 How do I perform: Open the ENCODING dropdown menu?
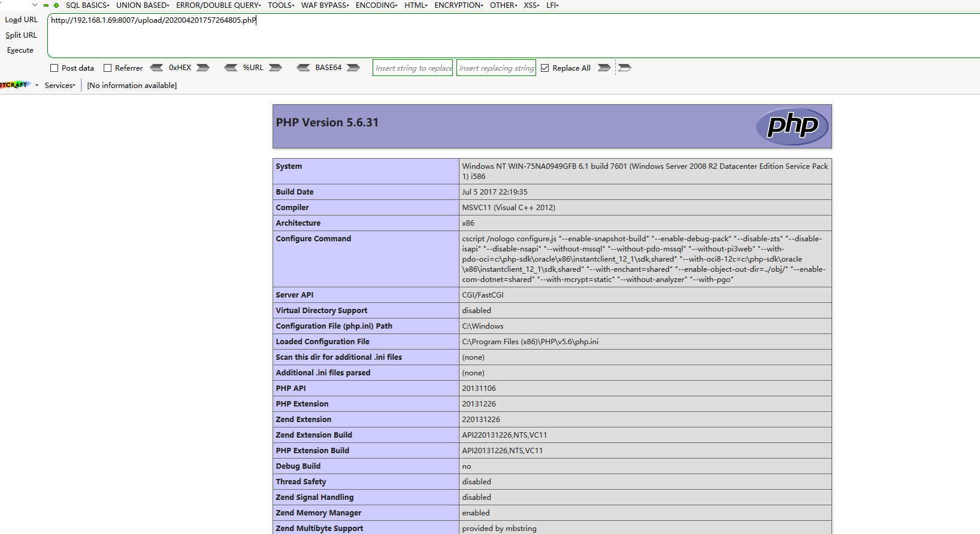tap(376, 5)
